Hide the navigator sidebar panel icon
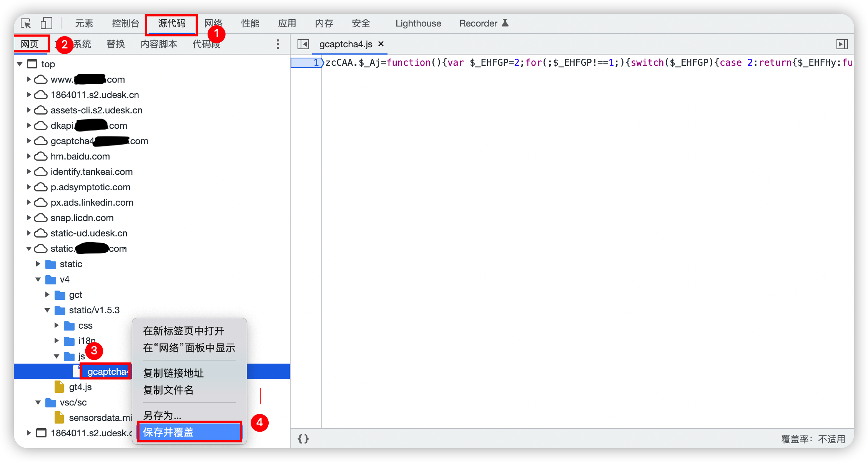This screenshot has width=868, height=462. (x=303, y=44)
